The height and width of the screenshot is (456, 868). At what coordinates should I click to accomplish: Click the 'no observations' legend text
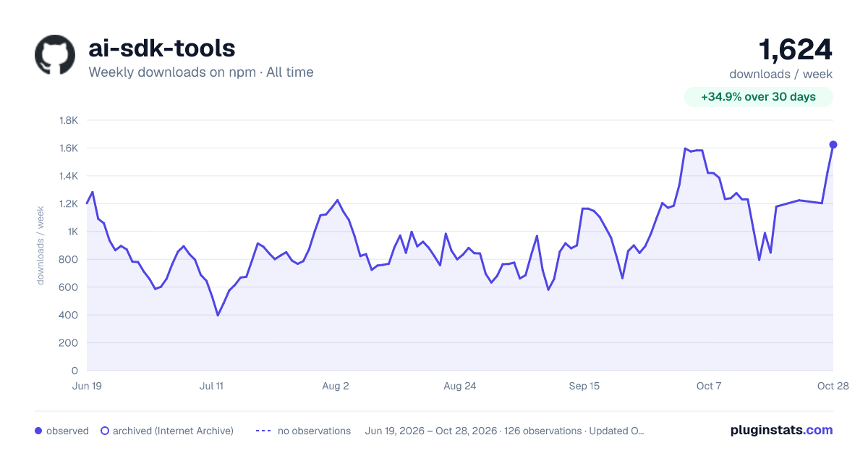click(314, 431)
